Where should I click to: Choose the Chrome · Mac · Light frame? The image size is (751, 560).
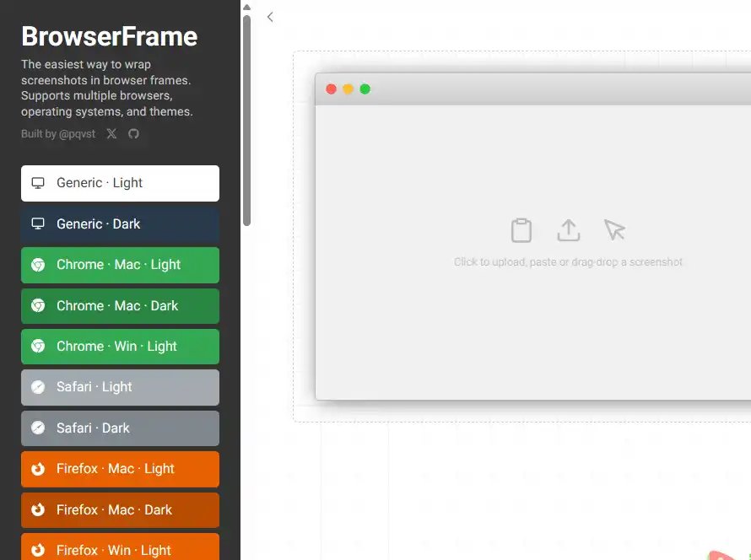tap(120, 265)
